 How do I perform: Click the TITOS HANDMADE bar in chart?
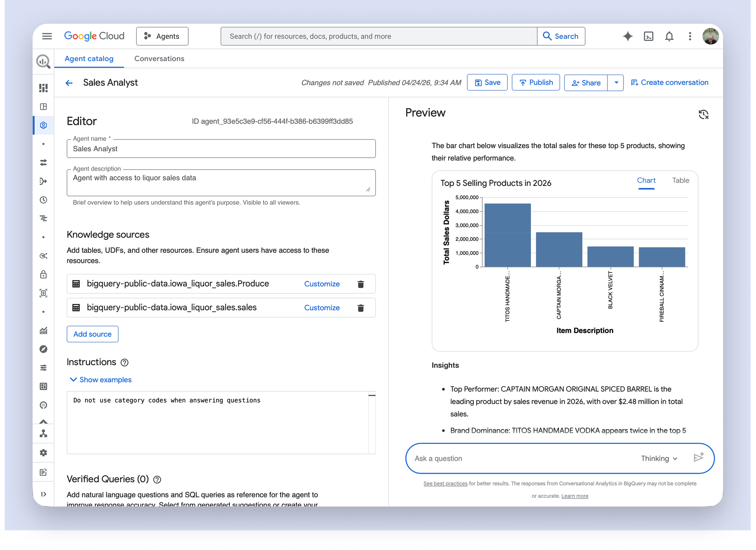(x=508, y=235)
